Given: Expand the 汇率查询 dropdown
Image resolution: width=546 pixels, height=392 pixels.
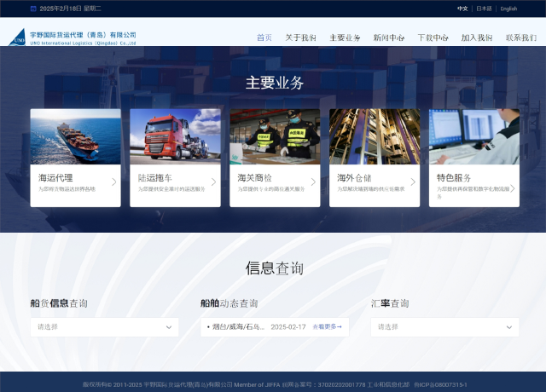Looking at the screenshot, I should pos(444,326).
